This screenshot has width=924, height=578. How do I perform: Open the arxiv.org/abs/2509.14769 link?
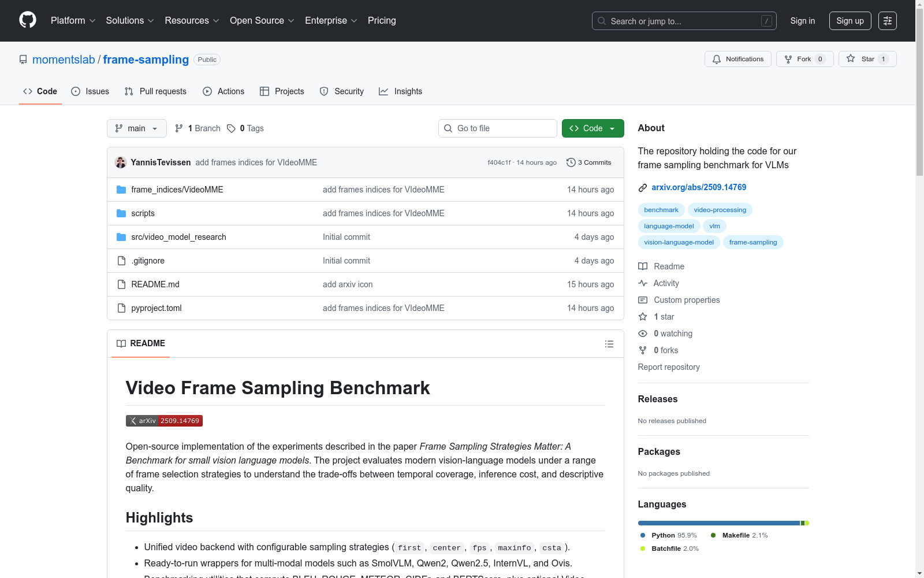[699, 187]
